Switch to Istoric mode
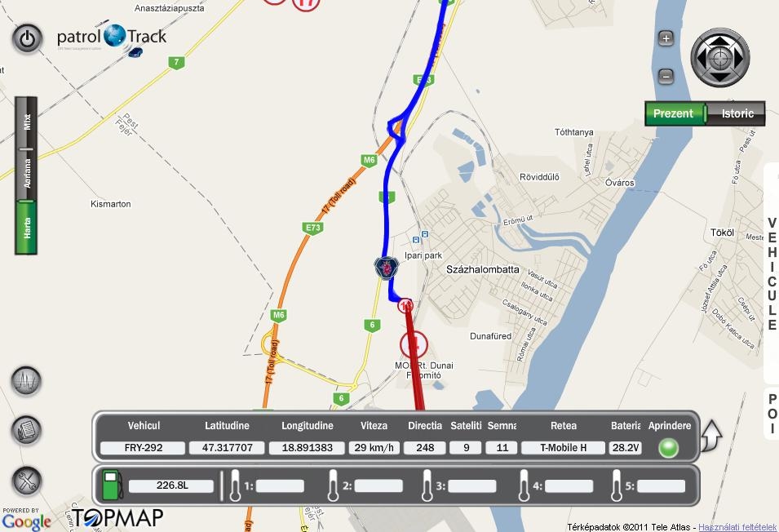This screenshot has height=532, width=779. 737,113
